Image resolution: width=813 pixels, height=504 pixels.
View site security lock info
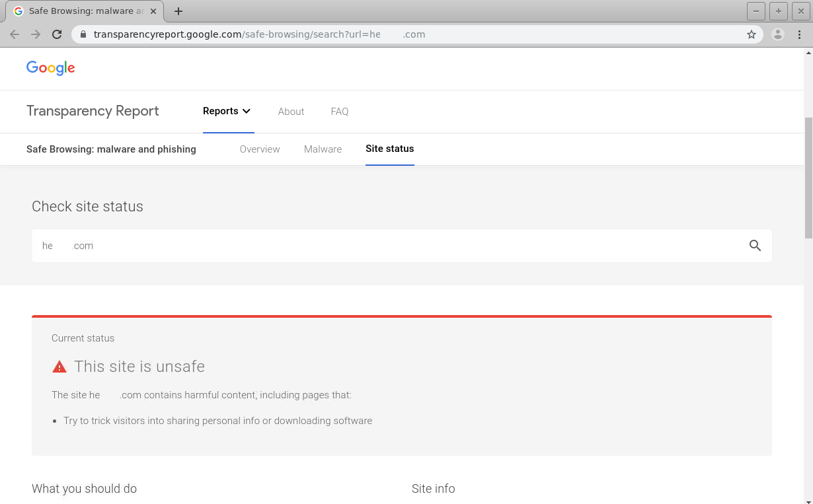click(x=83, y=34)
